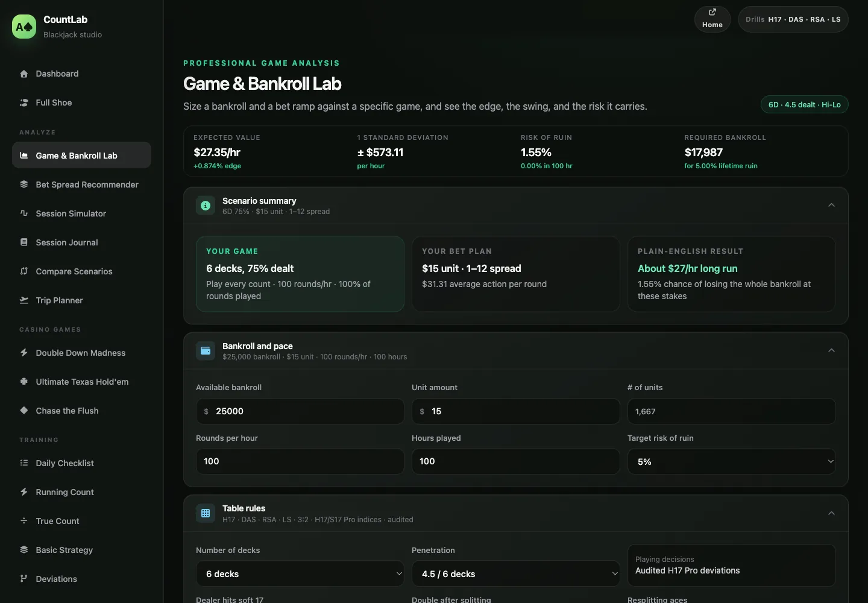Click the Daily Checklist list icon
This screenshot has width=868, height=603.
[x=24, y=463]
